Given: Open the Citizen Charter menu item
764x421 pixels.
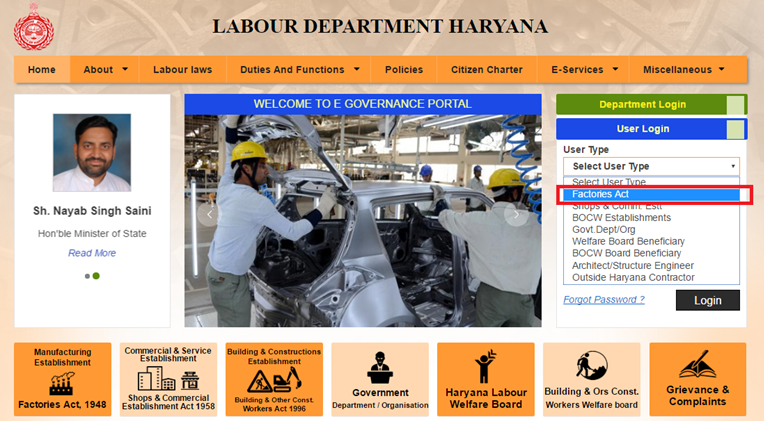Looking at the screenshot, I should 486,70.
